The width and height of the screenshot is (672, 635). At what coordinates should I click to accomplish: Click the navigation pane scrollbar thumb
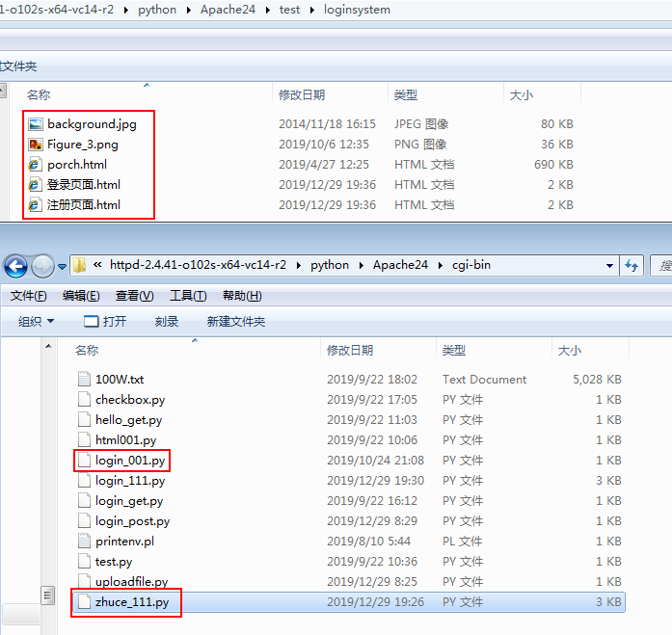click(x=48, y=595)
